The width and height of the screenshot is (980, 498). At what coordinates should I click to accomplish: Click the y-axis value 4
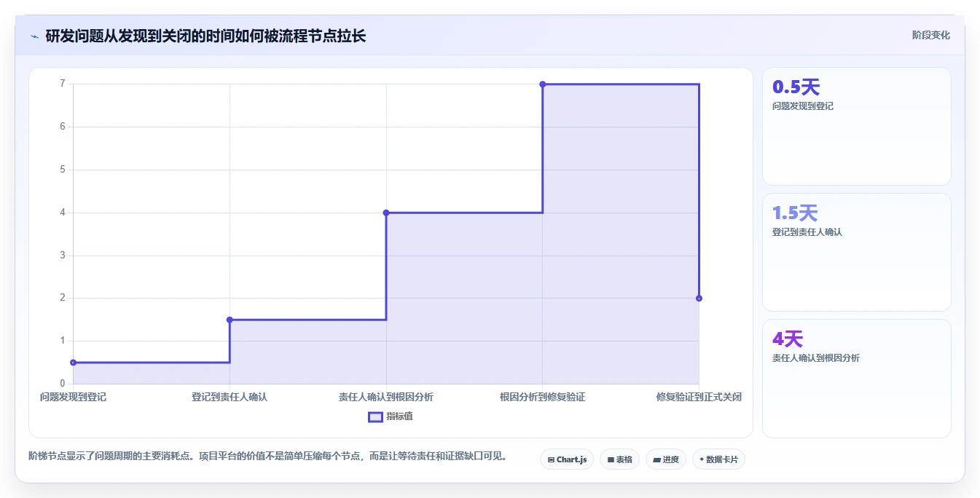pos(63,213)
